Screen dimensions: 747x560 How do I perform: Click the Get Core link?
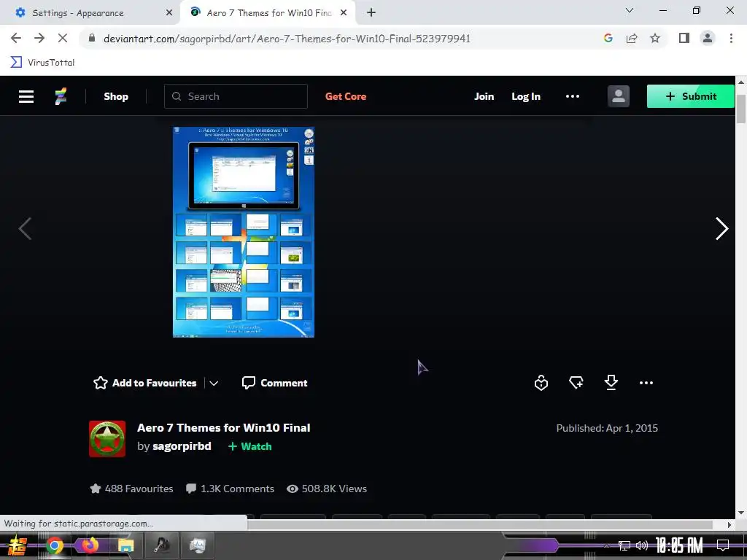click(345, 96)
